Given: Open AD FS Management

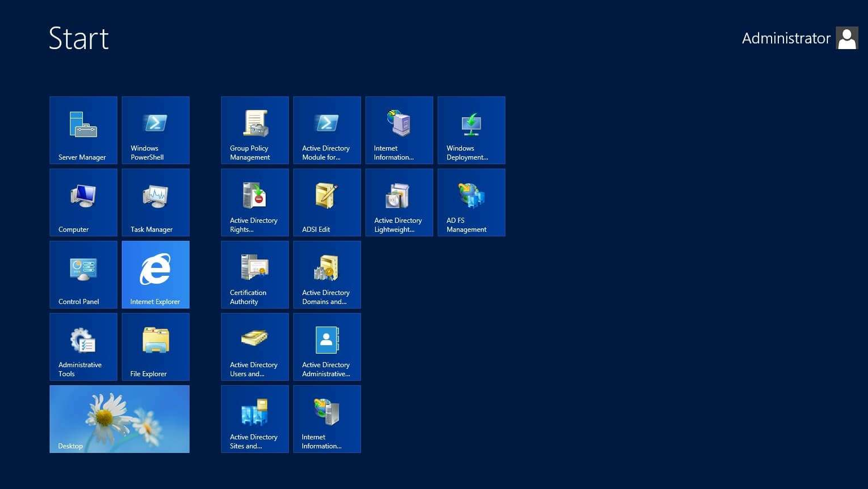Looking at the screenshot, I should 472,202.
